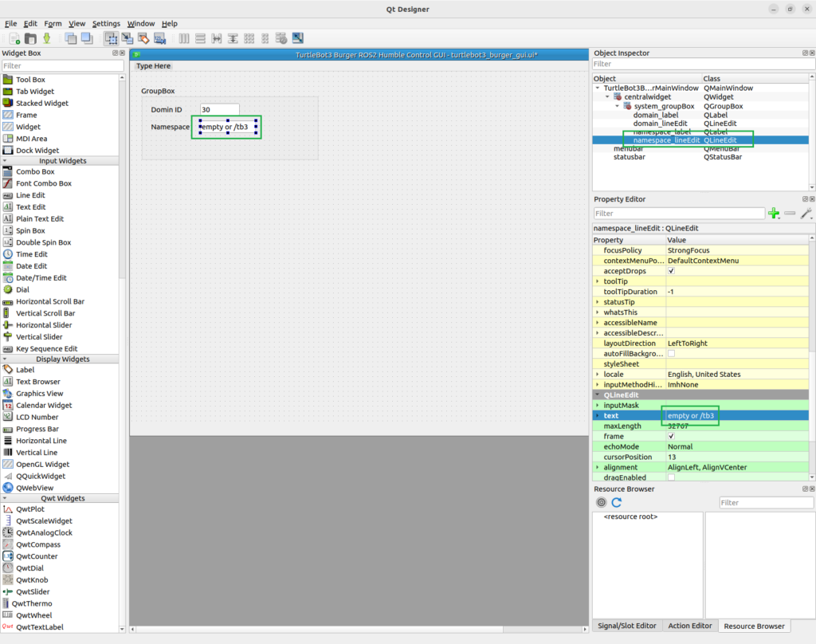Image resolution: width=816 pixels, height=644 pixels.
Task: Switch to Edit Tab Order mode icon
Action: click(159, 38)
